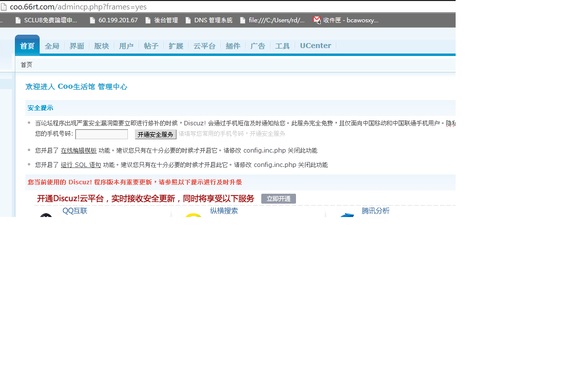Click the browser address bar URL
Screen dimensions: 588x382
click(x=78, y=7)
